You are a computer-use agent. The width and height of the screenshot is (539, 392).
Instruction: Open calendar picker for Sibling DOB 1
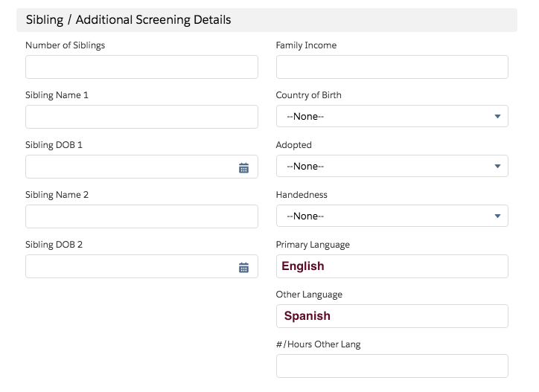tap(243, 167)
